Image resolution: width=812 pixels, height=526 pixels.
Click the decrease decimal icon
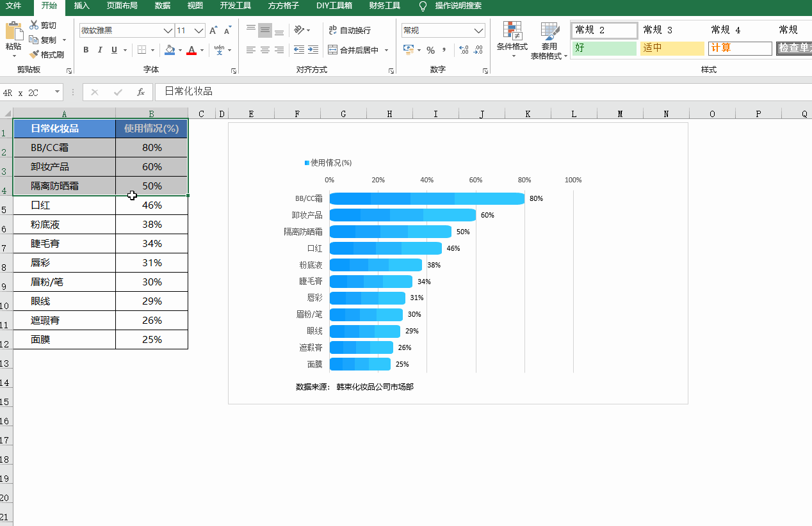coord(478,50)
